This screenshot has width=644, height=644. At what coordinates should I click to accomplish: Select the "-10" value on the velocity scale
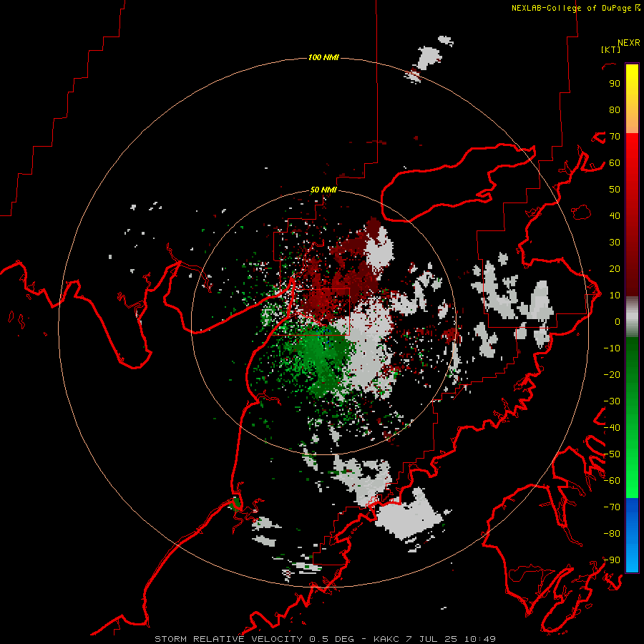click(612, 348)
